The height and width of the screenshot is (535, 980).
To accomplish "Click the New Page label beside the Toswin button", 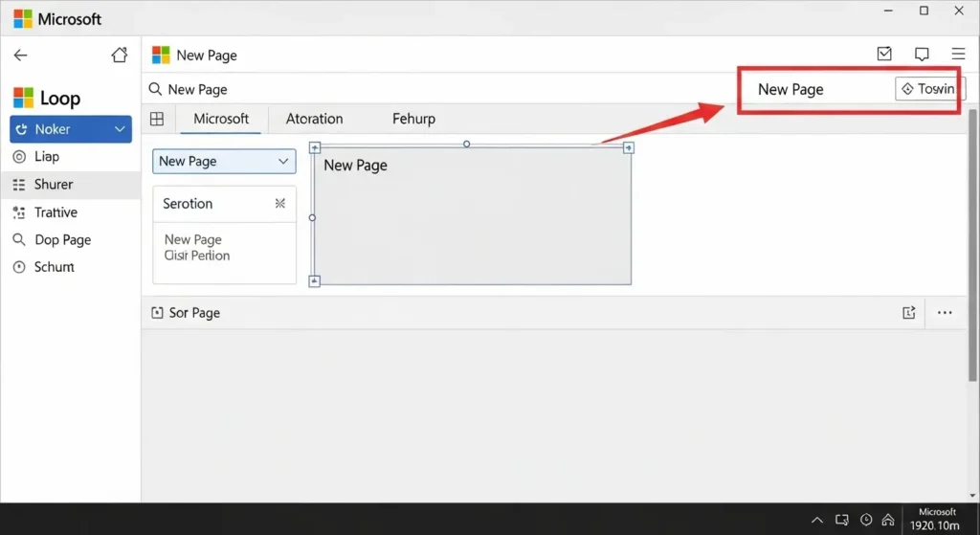I will click(791, 89).
